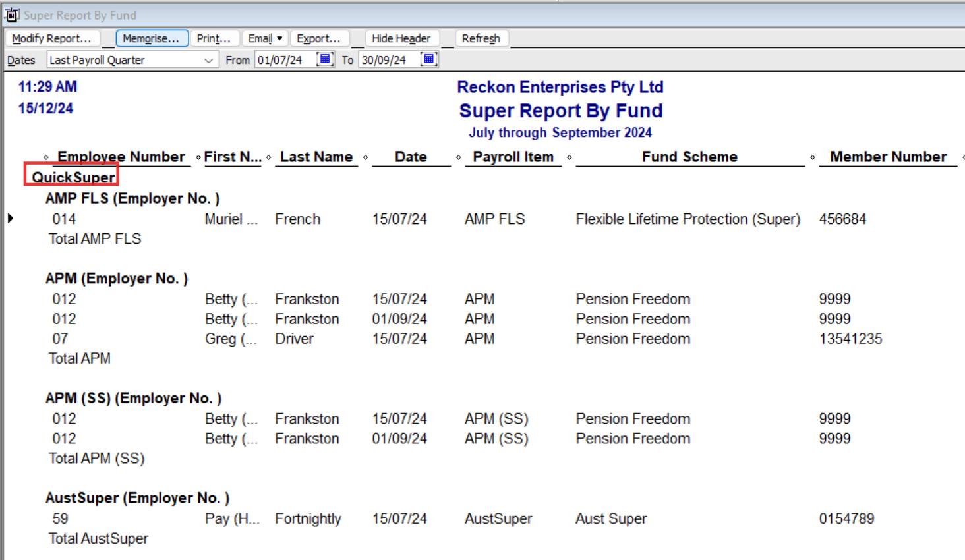Click Muriel first name cell
This screenshot has width=965, height=560.
tap(231, 219)
